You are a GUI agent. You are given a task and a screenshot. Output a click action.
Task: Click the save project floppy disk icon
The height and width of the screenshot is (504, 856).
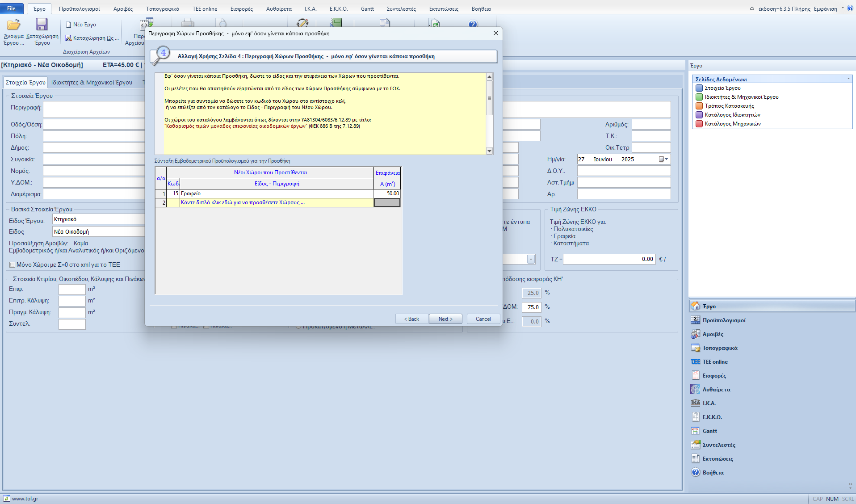[x=42, y=25]
